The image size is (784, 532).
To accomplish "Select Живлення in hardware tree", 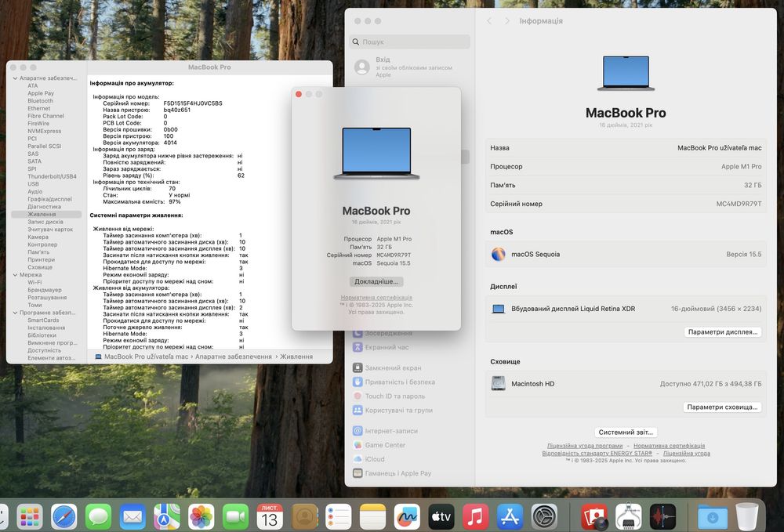I will [46, 215].
